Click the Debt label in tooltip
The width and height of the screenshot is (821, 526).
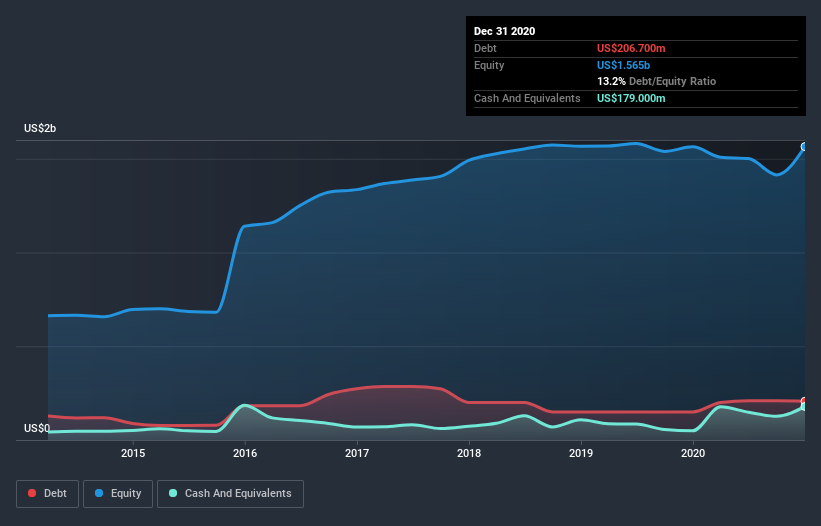click(485, 48)
